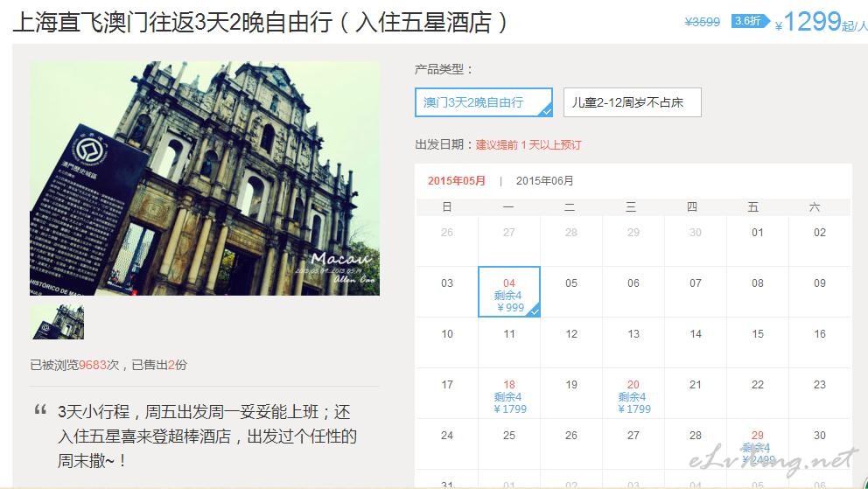This screenshot has width=868, height=489.
Task: Click calendar date 15
Action: (757, 334)
